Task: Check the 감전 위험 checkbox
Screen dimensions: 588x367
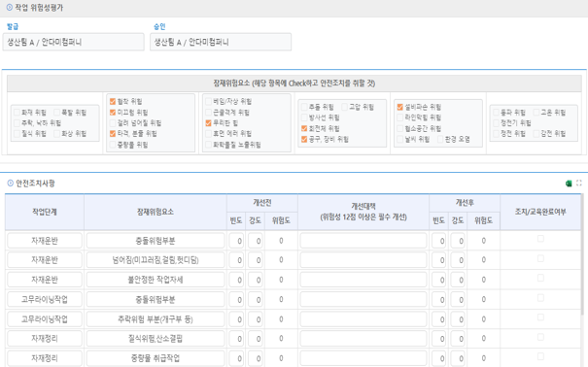Action: pyautogui.click(x=536, y=134)
